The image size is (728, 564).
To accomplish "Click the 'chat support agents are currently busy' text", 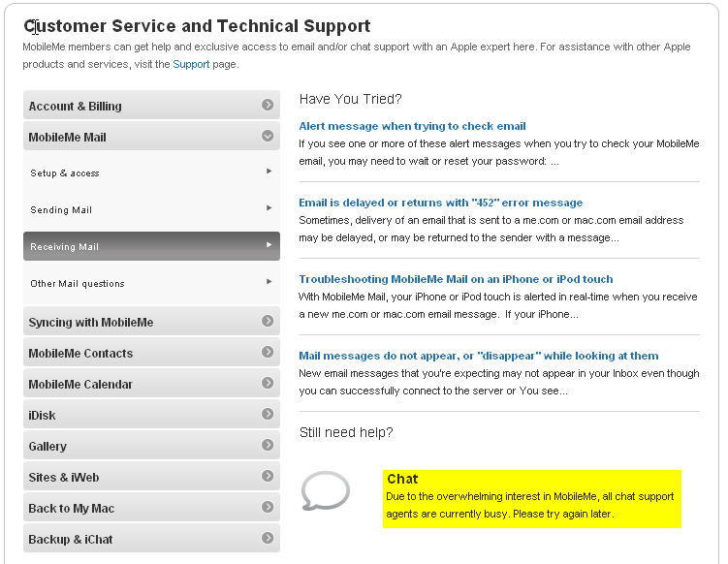I will point(529,505).
